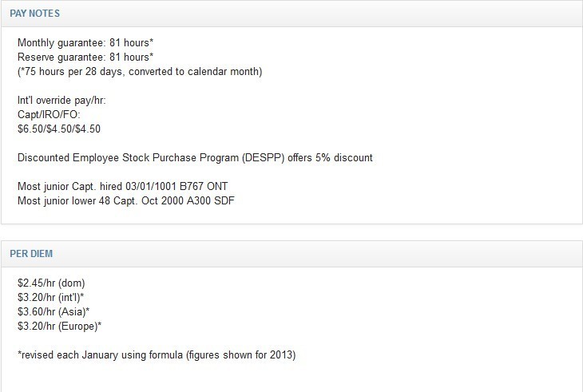
Task: Click the Discounted Employee Stock Purchase Program line
Action: [x=195, y=158]
